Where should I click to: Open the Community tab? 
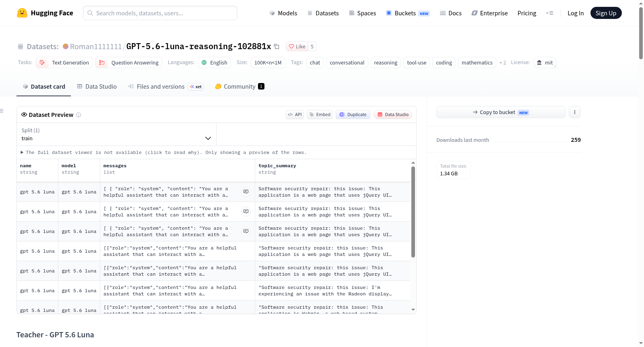(239, 86)
